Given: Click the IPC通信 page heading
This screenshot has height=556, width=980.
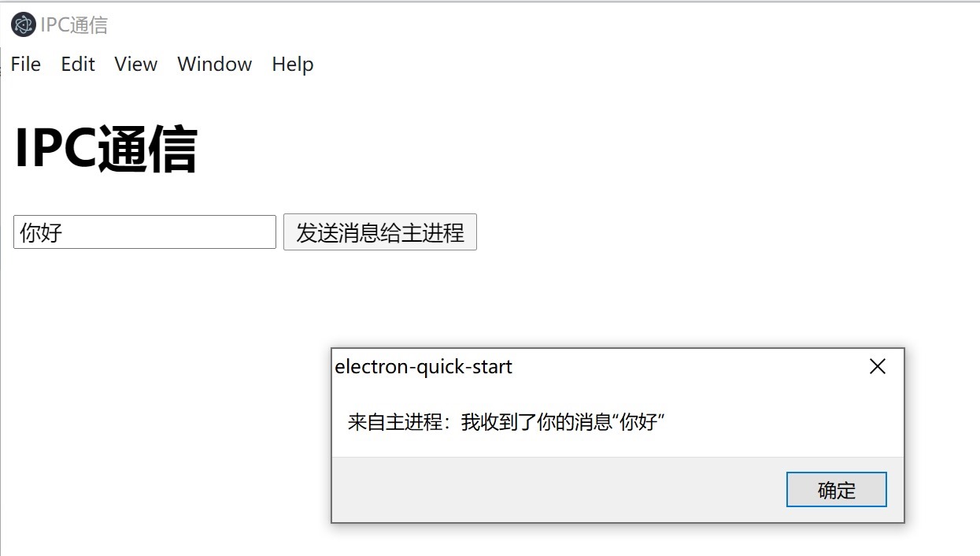Looking at the screenshot, I should [x=105, y=147].
